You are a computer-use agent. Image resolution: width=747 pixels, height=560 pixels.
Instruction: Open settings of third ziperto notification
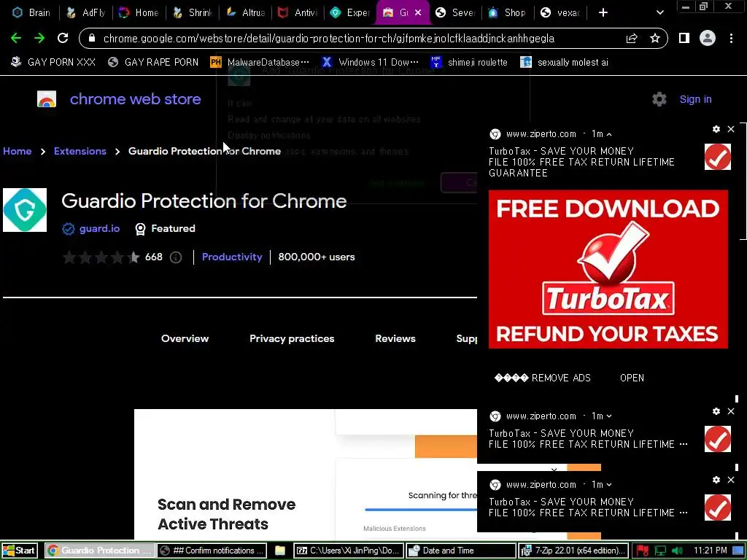point(716,480)
